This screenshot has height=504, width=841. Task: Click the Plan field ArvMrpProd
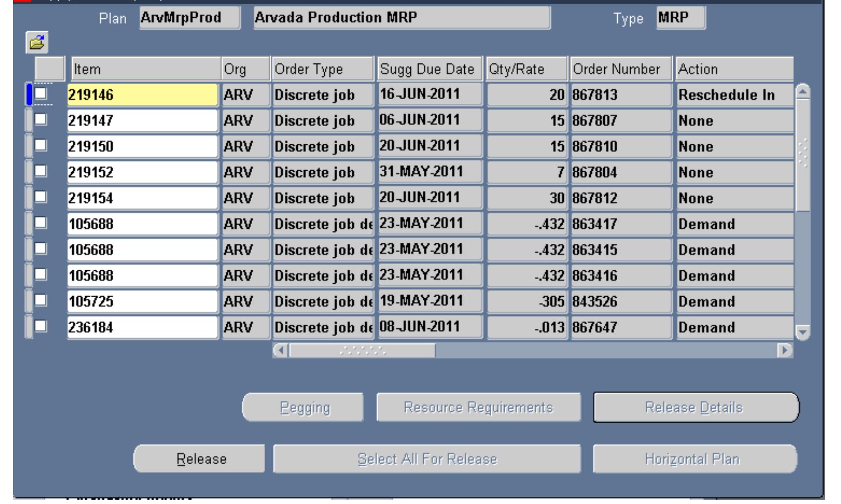click(189, 18)
